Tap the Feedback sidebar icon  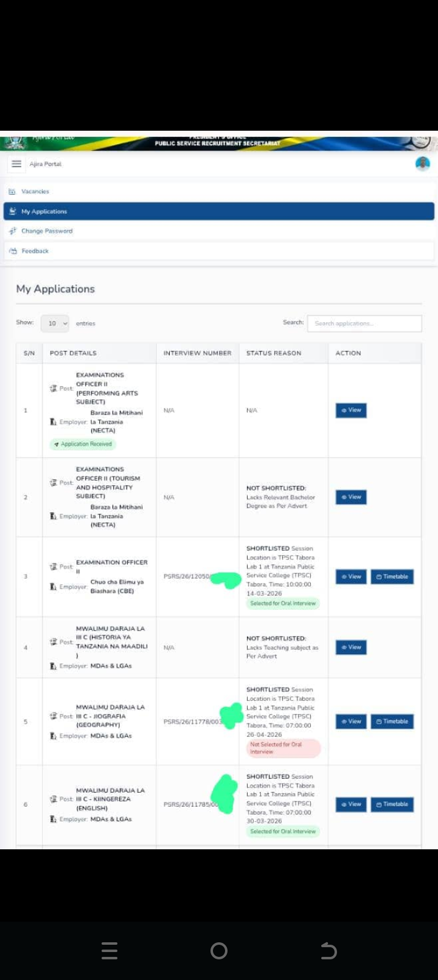tap(13, 251)
